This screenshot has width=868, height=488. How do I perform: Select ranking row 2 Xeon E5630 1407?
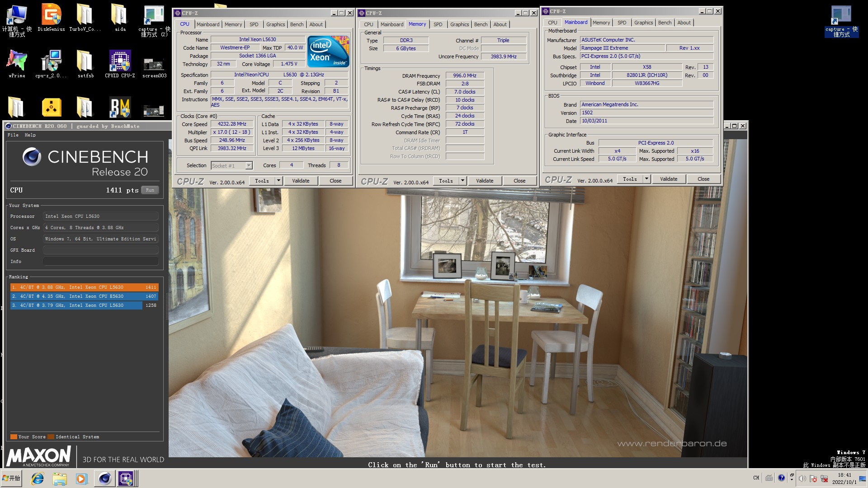click(84, 296)
